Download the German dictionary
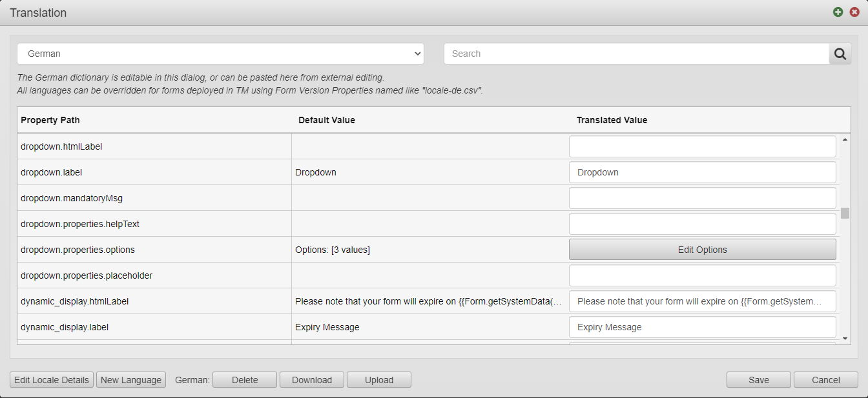The width and height of the screenshot is (868, 398). [x=312, y=380]
